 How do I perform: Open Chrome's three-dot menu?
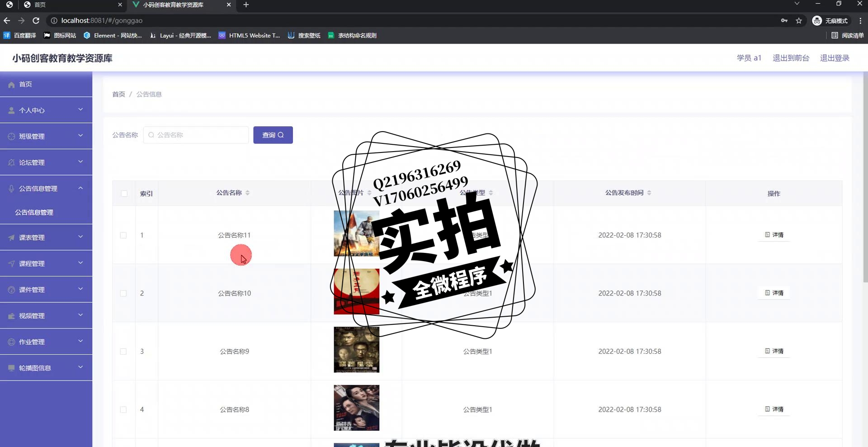click(860, 21)
